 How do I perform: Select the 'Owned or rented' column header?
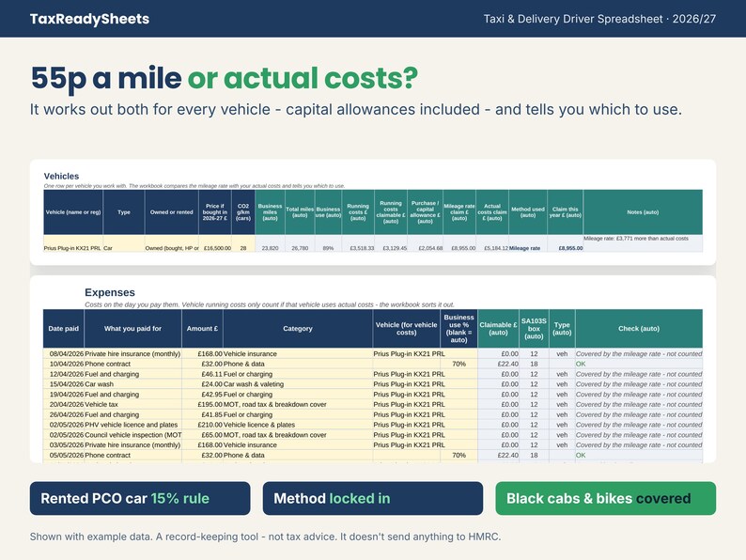click(171, 212)
